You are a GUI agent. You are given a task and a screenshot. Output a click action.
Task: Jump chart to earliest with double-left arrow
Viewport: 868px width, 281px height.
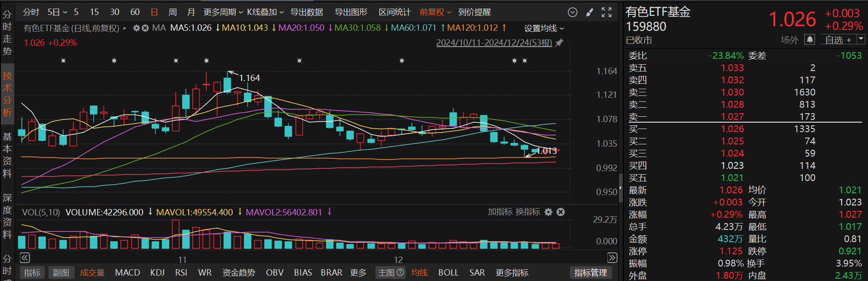pyautogui.click(x=25, y=258)
